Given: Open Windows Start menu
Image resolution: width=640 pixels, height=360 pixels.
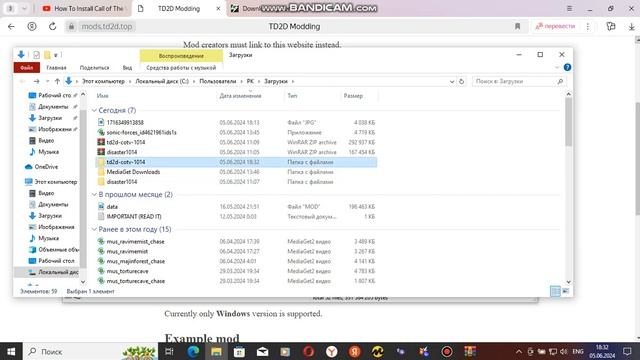Looking at the screenshot, I should tap(11, 351).
